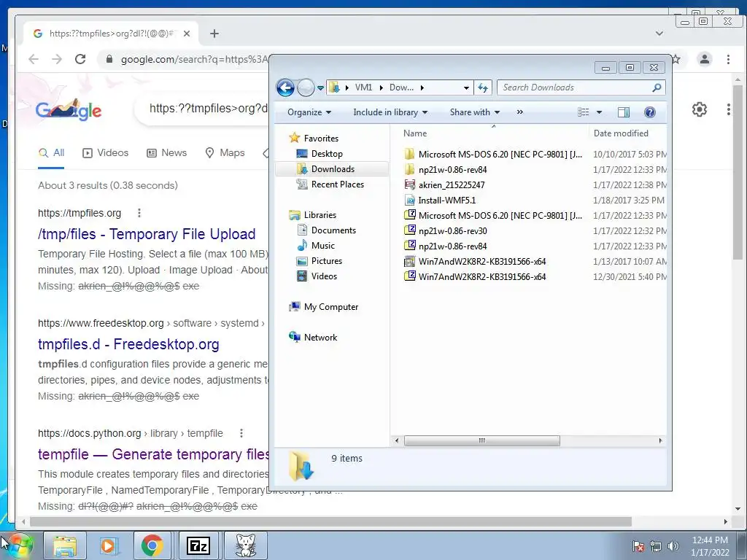Open Action Center flag in tray
This screenshot has height=560, width=747.
click(x=638, y=546)
